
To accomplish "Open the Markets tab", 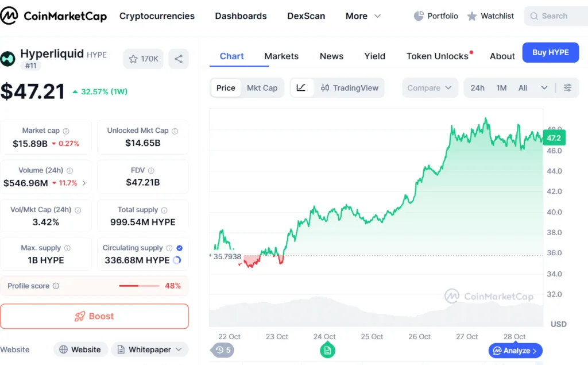I will (281, 56).
